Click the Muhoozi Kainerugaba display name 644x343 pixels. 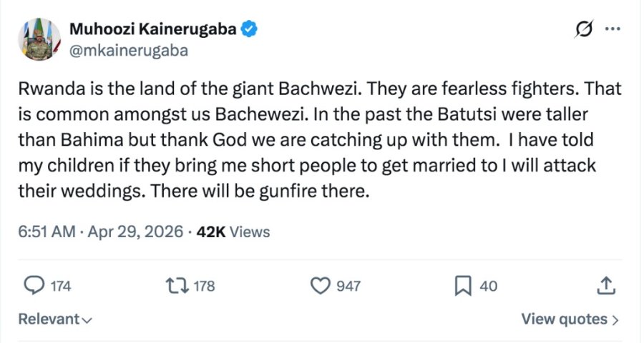pos(155,29)
